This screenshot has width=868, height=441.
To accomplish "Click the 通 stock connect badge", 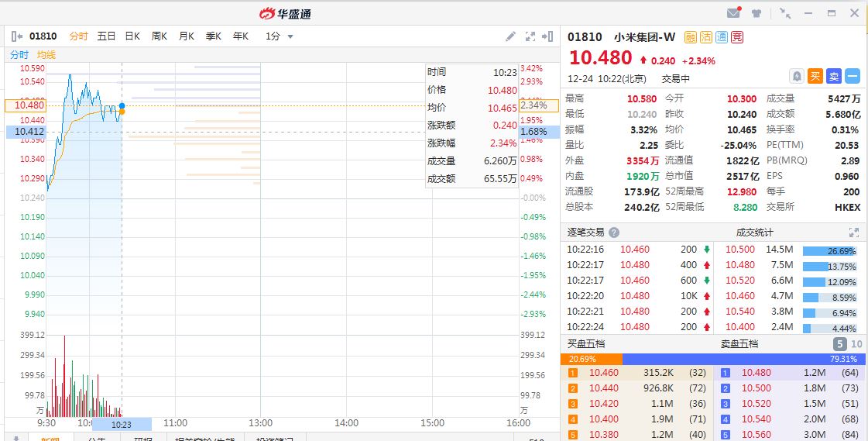I will pyautogui.click(x=722, y=37).
